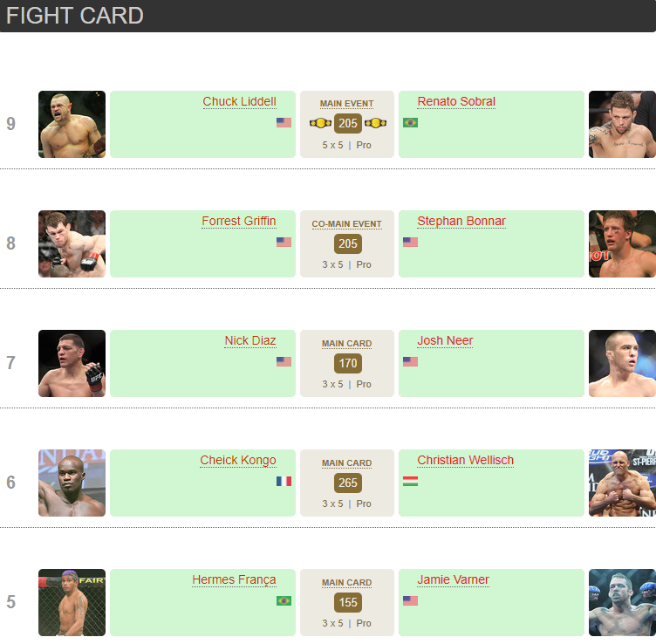Open Christian Wellisch's profile link
Viewport: 656px width, 644px height.
(465, 461)
